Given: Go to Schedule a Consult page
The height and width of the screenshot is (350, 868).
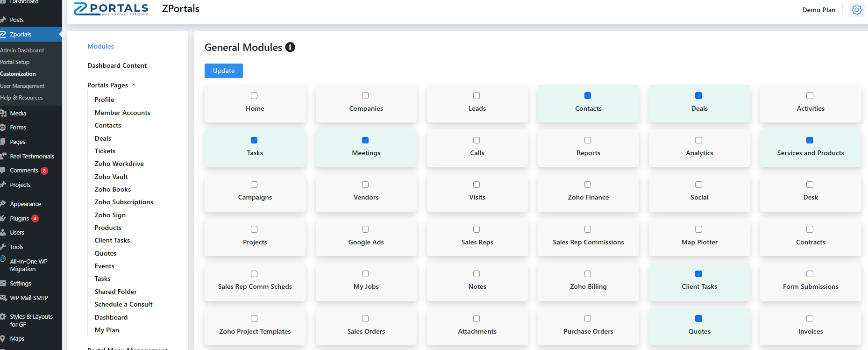Looking at the screenshot, I should [x=123, y=304].
